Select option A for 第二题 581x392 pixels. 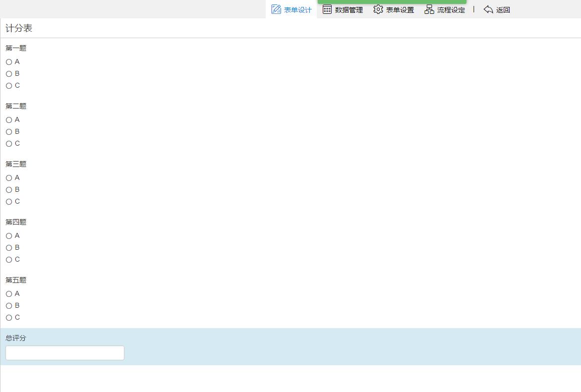point(9,120)
